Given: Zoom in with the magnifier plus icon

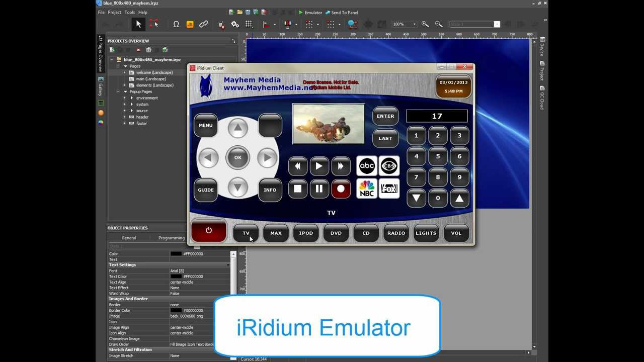Looking at the screenshot, I should point(425,24).
